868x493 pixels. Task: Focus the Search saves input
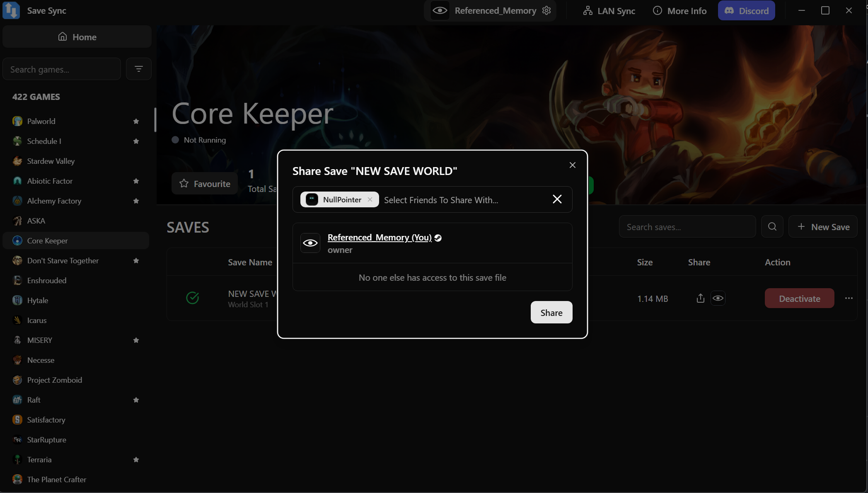click(x=687, y=226)
